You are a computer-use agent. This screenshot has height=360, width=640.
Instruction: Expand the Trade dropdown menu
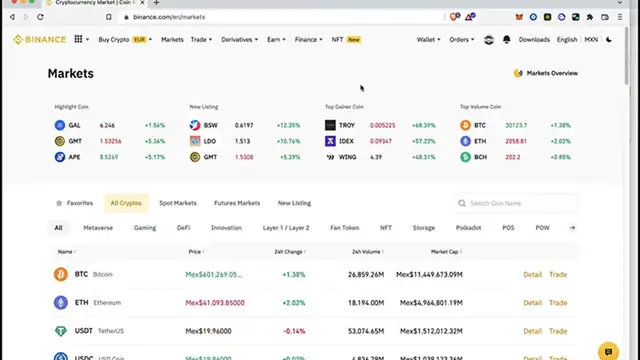click(201, 40)
